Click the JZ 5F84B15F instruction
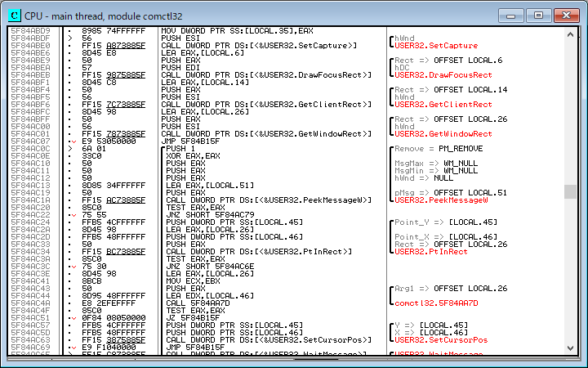Screen dimensions: 588x368 point(193,317)
